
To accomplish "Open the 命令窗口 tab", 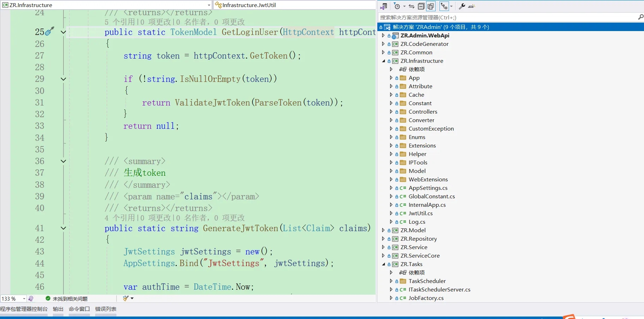I will pyautogui.click(x=79, y=309).
